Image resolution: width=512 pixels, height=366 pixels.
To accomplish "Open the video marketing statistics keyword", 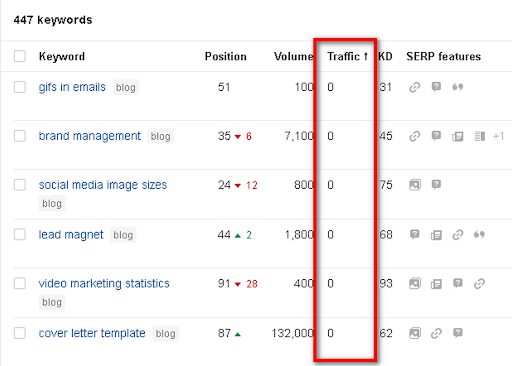I will (104, 283).
